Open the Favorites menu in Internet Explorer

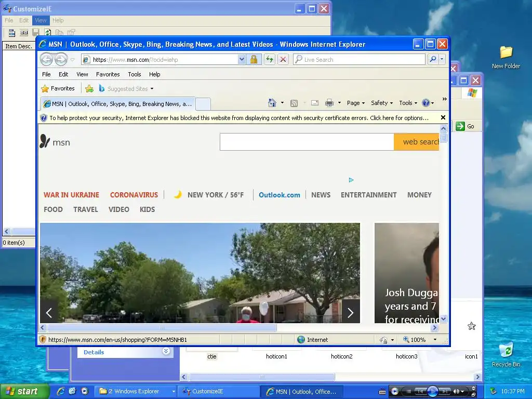pos(108,74)
